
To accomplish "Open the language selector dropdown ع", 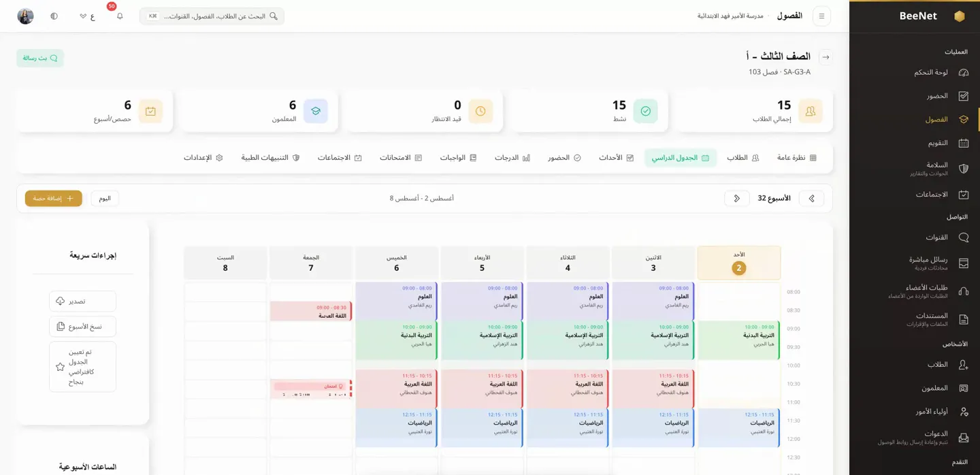I will (87, 16).
